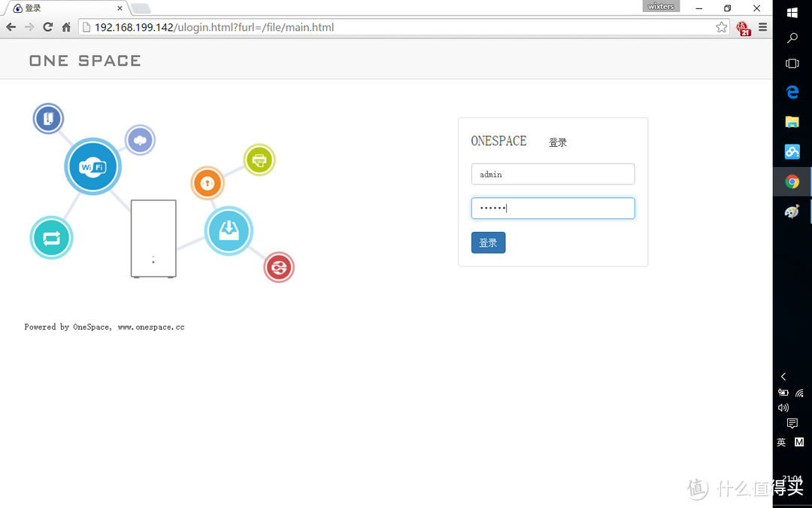Screen dimensions: 812x508
Task: Click the password input field
Action: (x=553, y=208)
